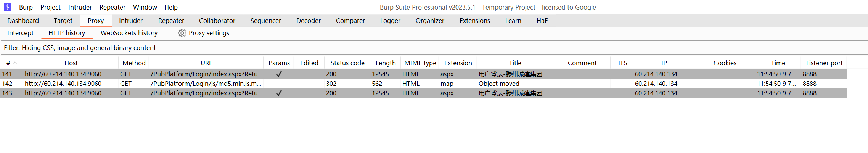Sort by the Edited column header

[309, 63]
